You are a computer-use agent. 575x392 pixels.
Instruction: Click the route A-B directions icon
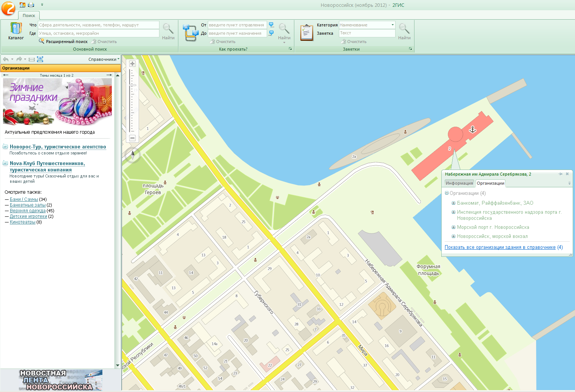pyautogui.click(x=190, y=33)
